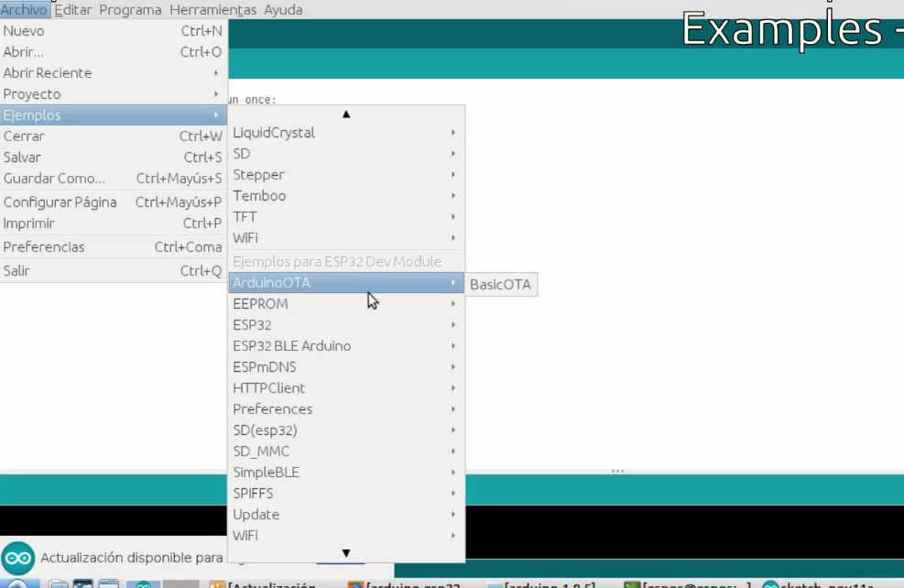Expand the Temboo examples
The image size is (904, 588).
point(346,196)
